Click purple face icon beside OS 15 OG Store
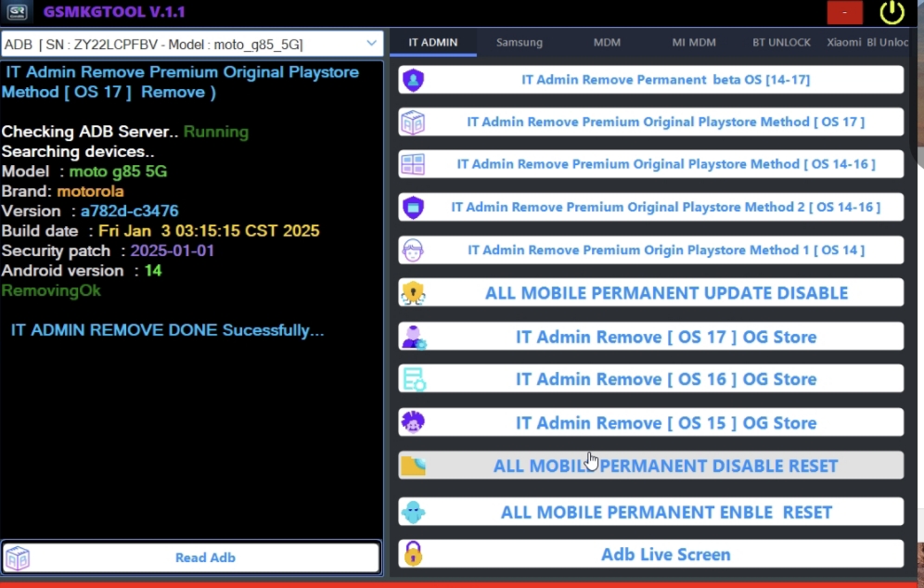Viewport: 924px width, 588px height. 413,422
